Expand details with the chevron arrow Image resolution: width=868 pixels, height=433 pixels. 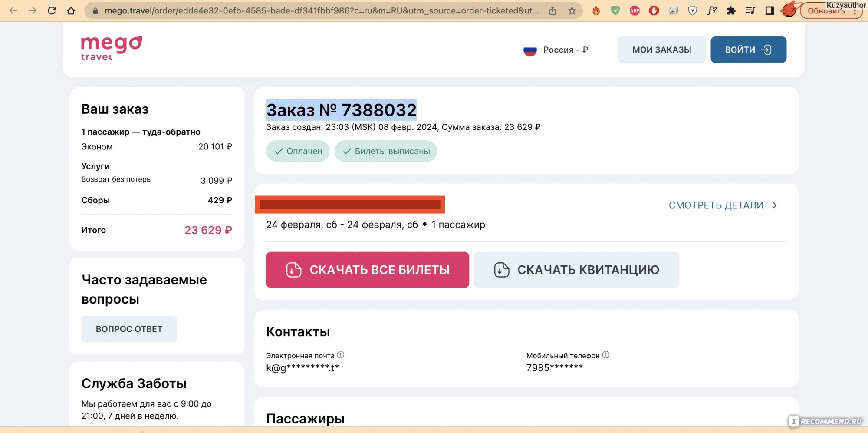775,205
